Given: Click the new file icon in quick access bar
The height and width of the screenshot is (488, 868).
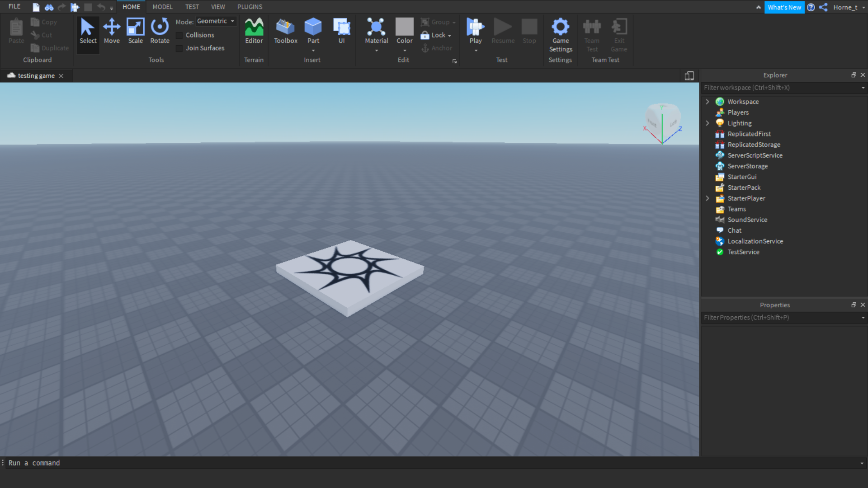Looking at the screenshot, I should (36, 7).
